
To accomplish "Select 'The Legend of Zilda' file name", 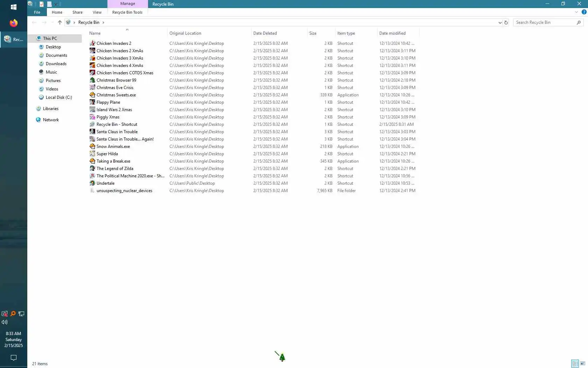I will pos(115,169).
